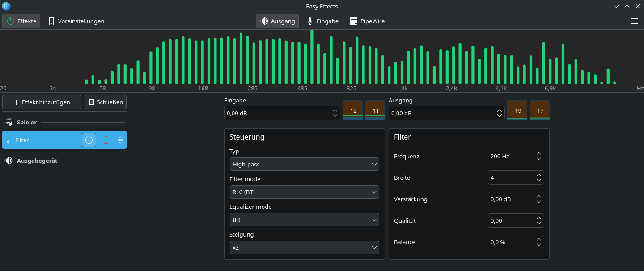The image size is (644, 271).
Task: Open the Voreinstellungen presets panel
Action: coord(76,21)
